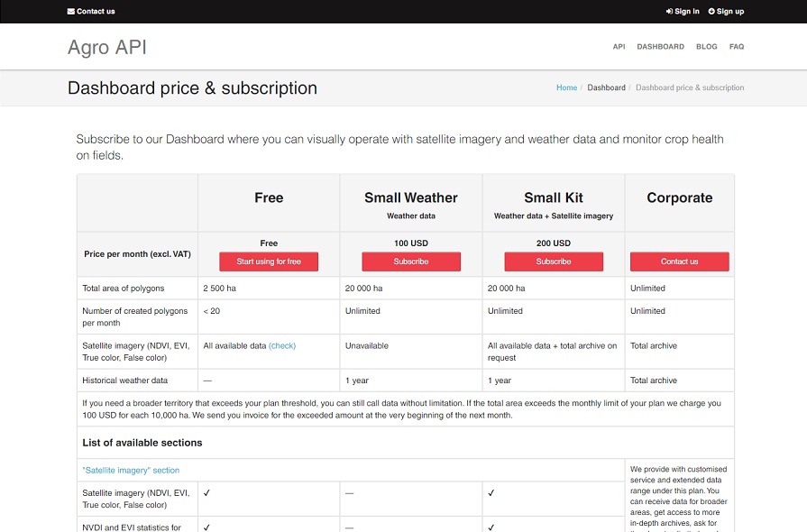
Task: Open the DASHBOARD menu item
Action: pos(660,46)
